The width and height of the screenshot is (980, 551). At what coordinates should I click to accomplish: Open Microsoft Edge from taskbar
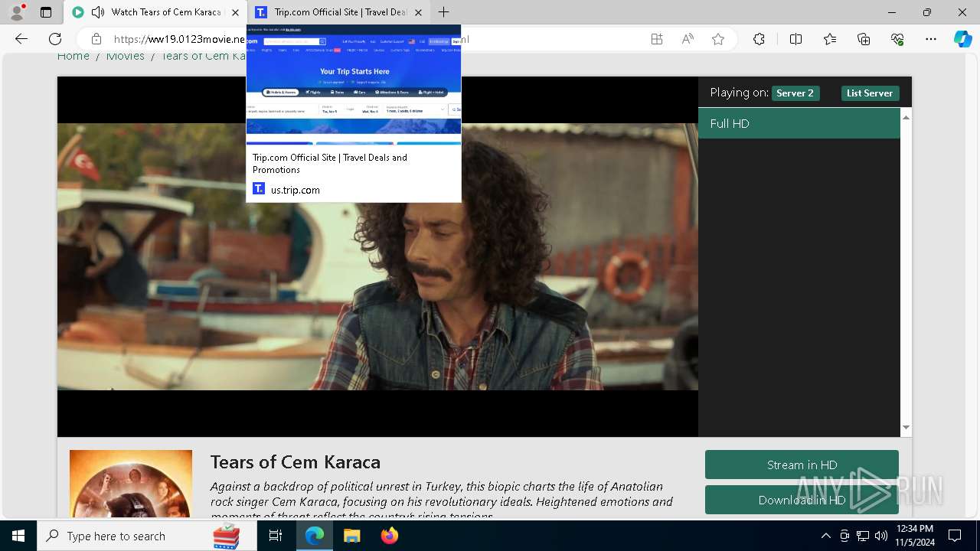[315, 536]
